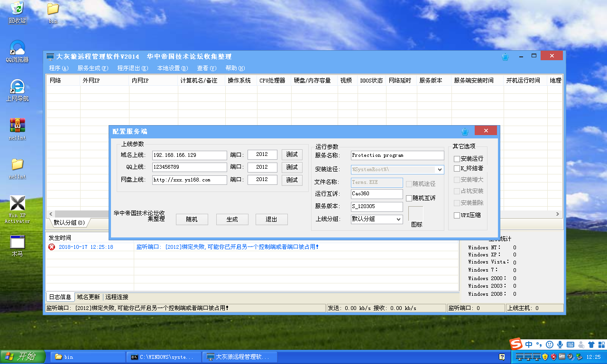Viewport: 607px width, 364px height.
Task: Switch the Sogou 中 Chinese/English mode
Action: point(529,345)
